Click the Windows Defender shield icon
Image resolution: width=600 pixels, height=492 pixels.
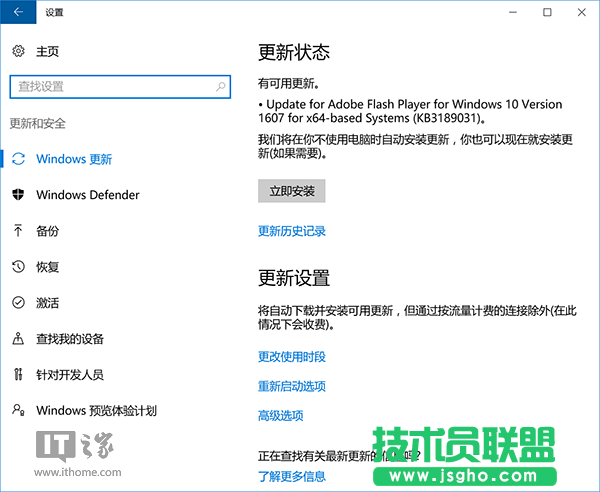point(18,194)
